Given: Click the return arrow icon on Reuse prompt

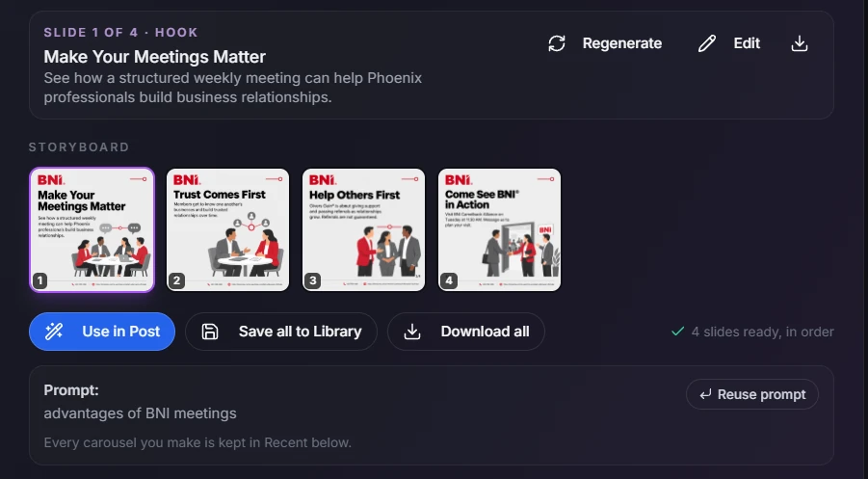Looking at the screenshot, I should (705, 394).
